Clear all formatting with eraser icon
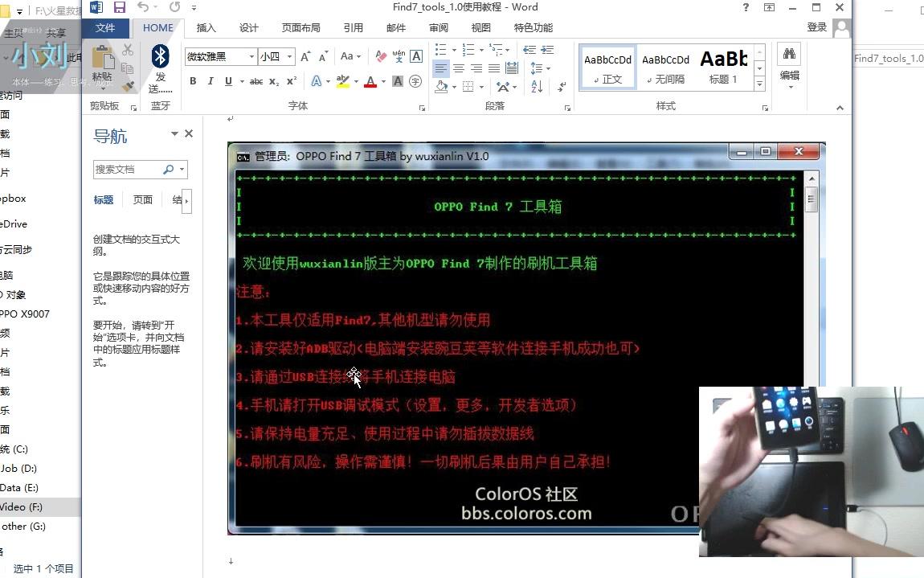 click(x=381, y=56)
